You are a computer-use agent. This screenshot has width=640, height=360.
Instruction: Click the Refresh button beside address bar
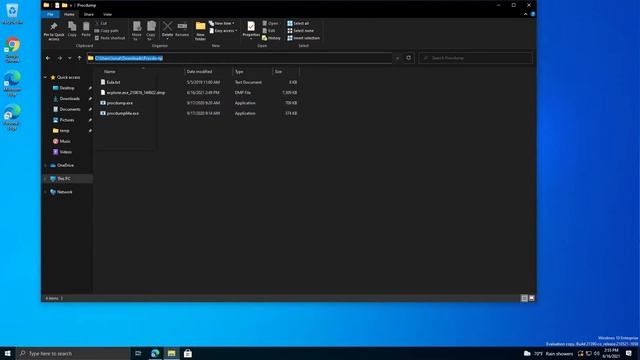point(409,58)
